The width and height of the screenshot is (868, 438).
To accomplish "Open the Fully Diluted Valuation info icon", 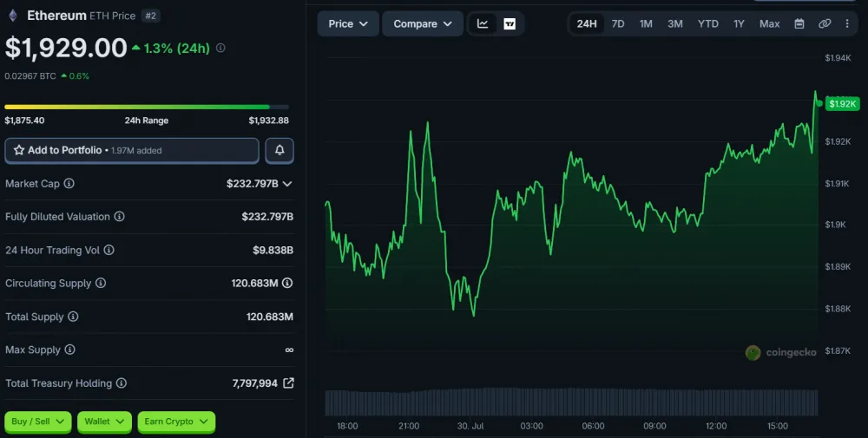I will (x=119, y=216).
